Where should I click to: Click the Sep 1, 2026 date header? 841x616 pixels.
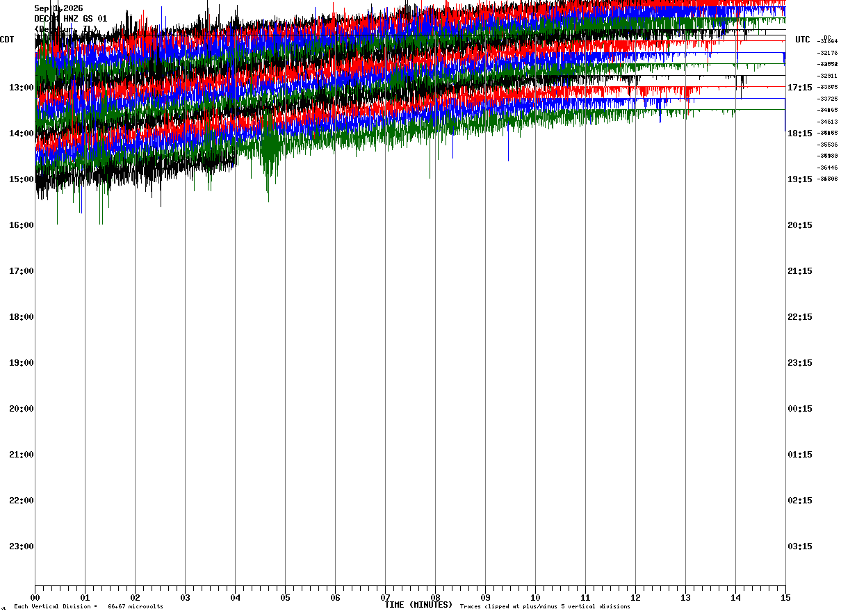pos(58,8)
